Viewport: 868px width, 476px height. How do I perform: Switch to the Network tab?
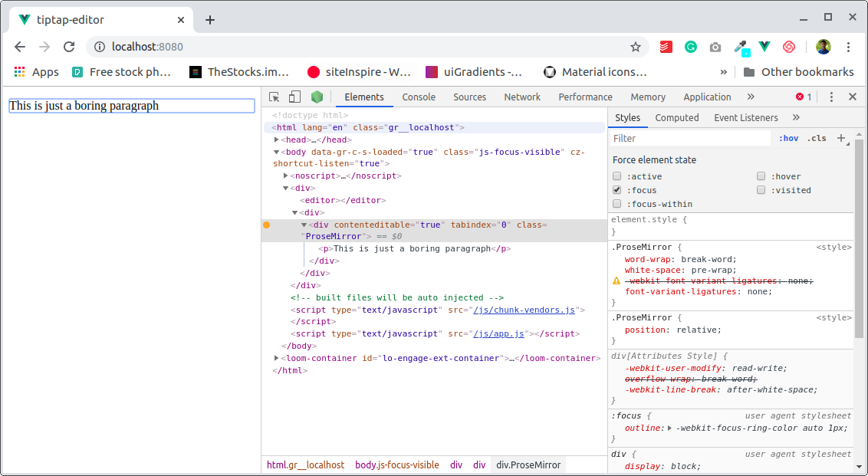tap(522, 97)
